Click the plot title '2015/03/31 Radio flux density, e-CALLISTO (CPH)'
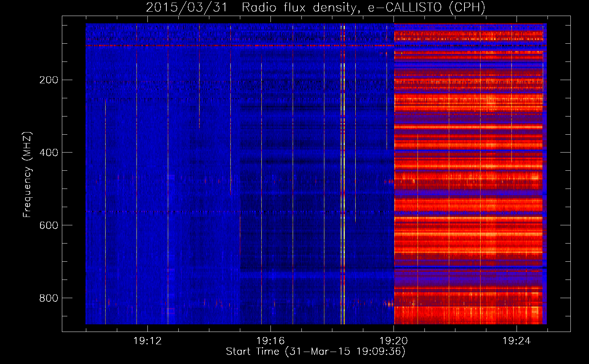The height and width of the screenshot is (364, 589). coord(316,7)
